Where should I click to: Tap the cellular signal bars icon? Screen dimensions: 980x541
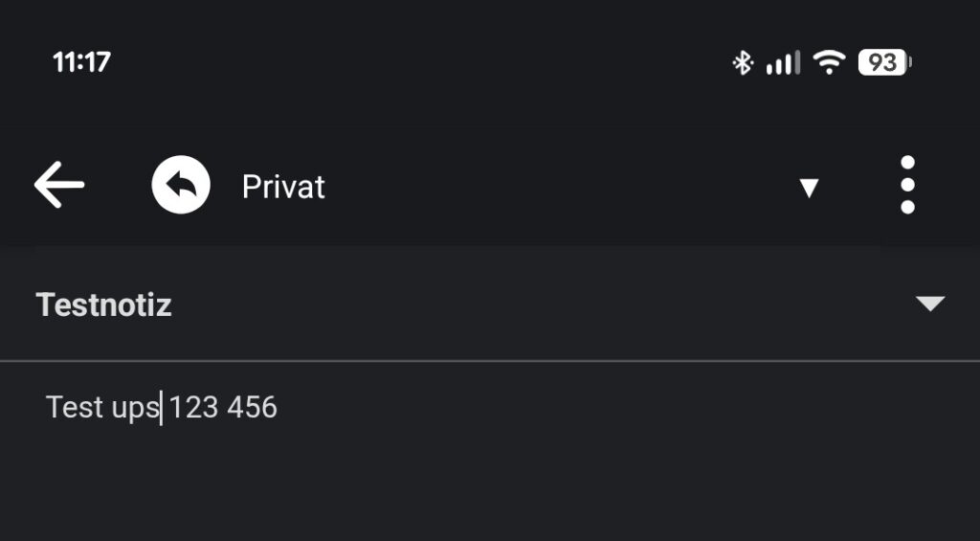coord(783,63)
